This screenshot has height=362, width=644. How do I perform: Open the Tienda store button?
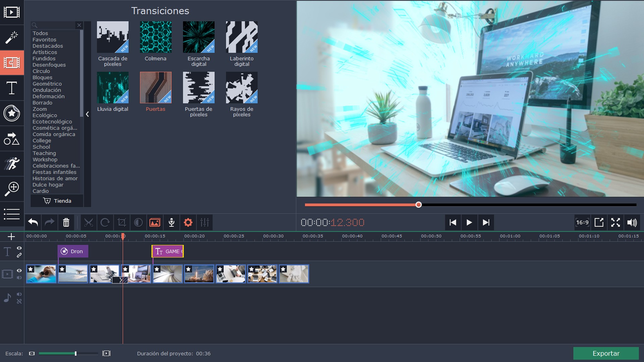pos(57,201)
